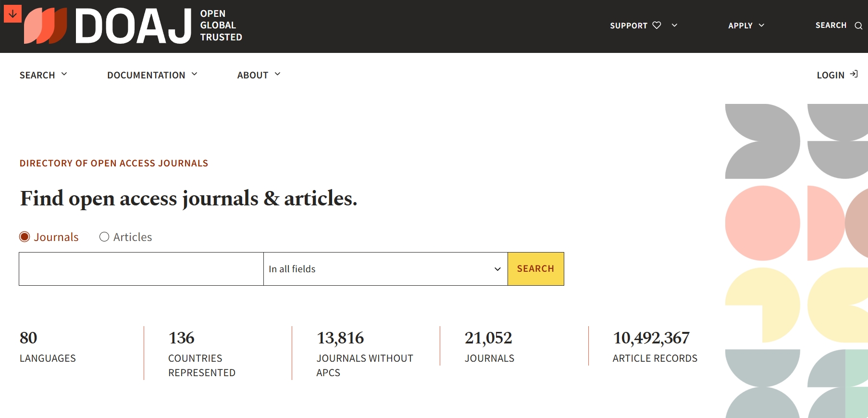Focus the journal search text field
Viewport: 868px width, 418px height.
pyautogui.click(x=141, y=269)
